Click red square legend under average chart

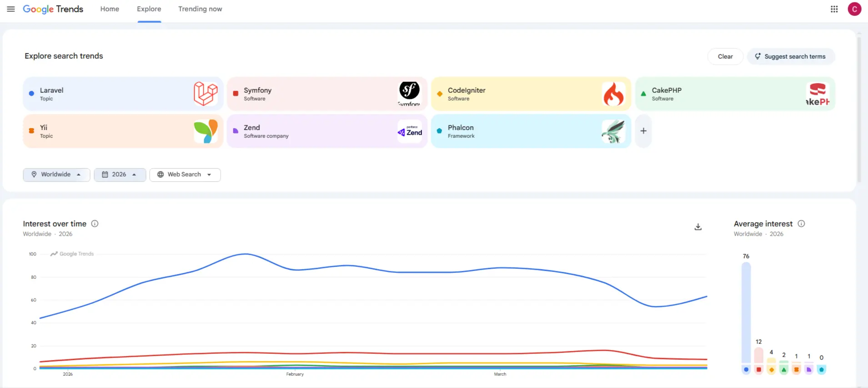click(x=758, y=369)
